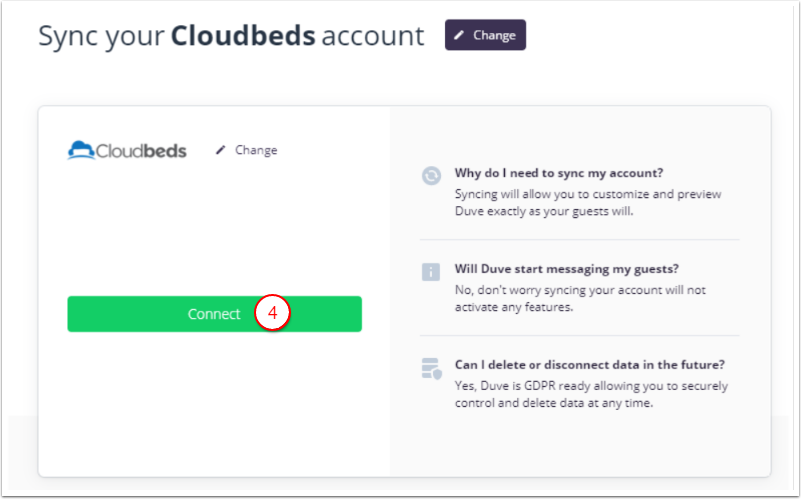Click the Cloudbeds logo wordmark text
The height and width of the screenshot is (499, 801).
(x=141, y=151)
